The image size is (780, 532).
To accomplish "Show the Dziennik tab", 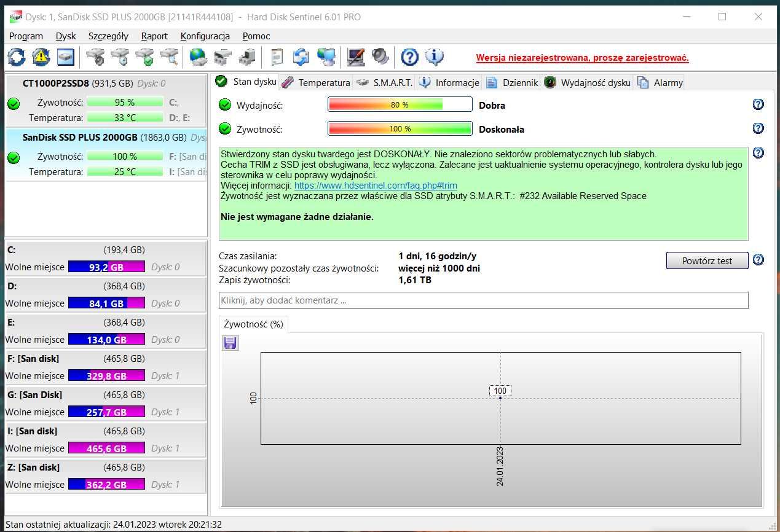I will pyautogui.click(x=512, y=82).
